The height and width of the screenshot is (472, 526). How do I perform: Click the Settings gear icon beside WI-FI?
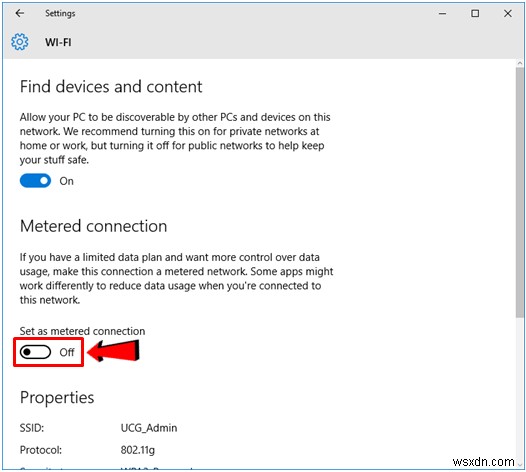(20, 42)
